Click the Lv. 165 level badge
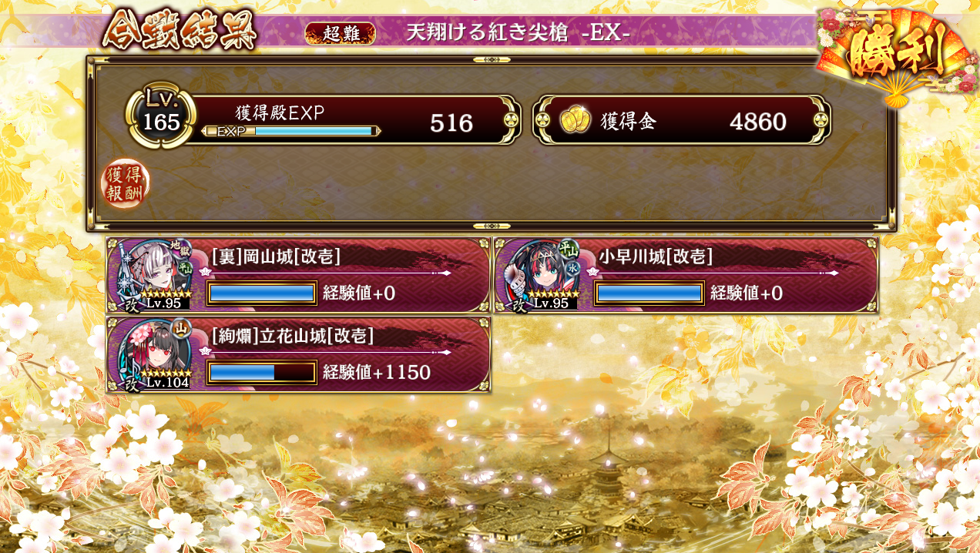Image resolution: width=980 pixels, height=553 pixels. click(160, 118)
